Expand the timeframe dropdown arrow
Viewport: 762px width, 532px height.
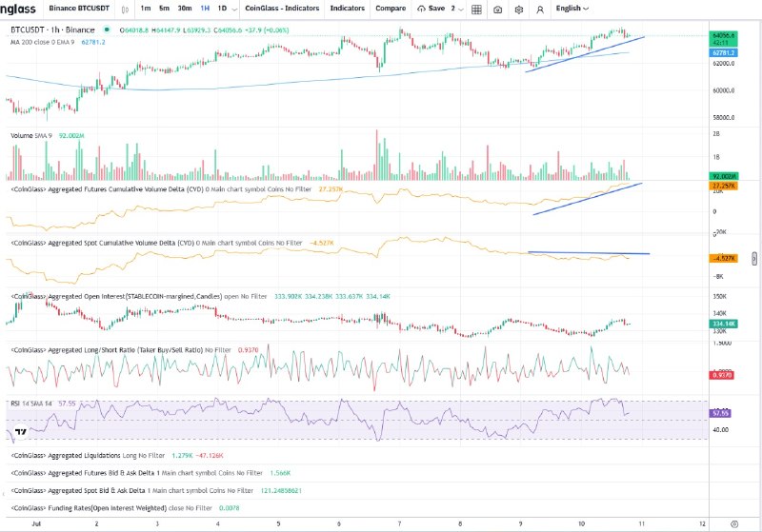[x=234, y=10]
